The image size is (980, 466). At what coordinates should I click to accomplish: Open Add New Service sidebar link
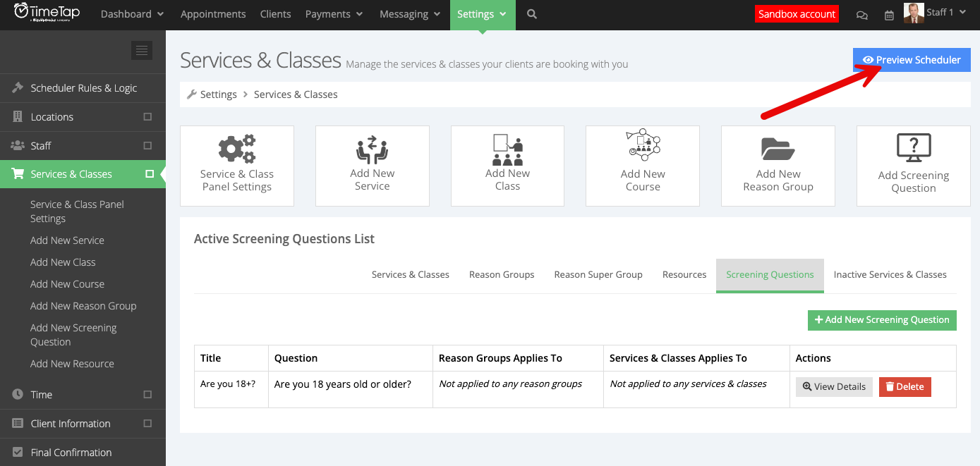(x=67, y=240)
